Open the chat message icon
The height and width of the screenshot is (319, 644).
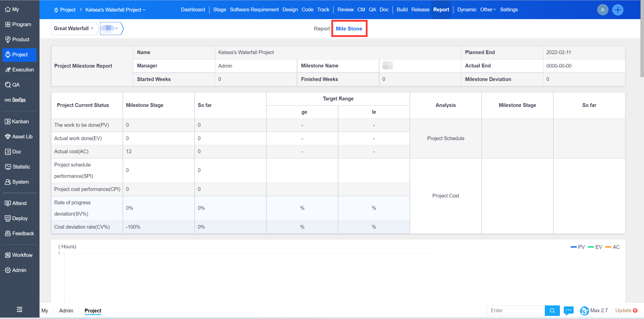tap(568, 310)
